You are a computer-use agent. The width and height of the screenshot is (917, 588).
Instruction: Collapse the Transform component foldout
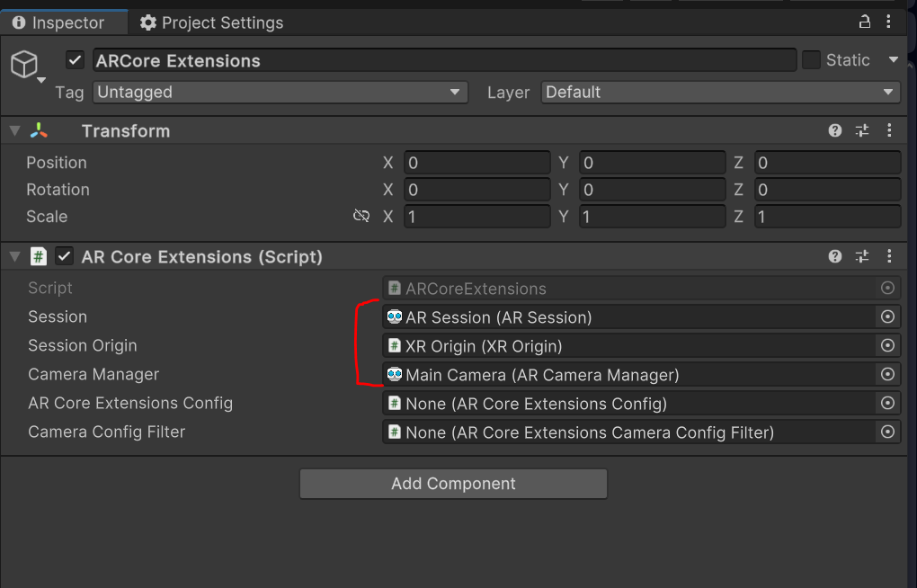click(x=14, y=131)
